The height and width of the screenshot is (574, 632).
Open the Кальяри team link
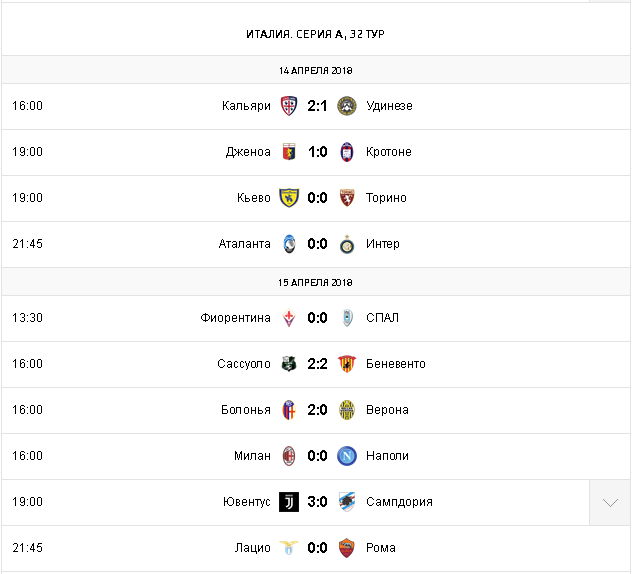(246, 106)
